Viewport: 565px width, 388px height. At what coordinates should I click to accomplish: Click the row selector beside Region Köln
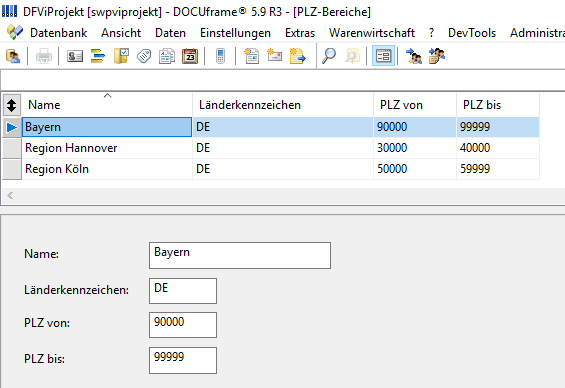(x=12, y=169)
